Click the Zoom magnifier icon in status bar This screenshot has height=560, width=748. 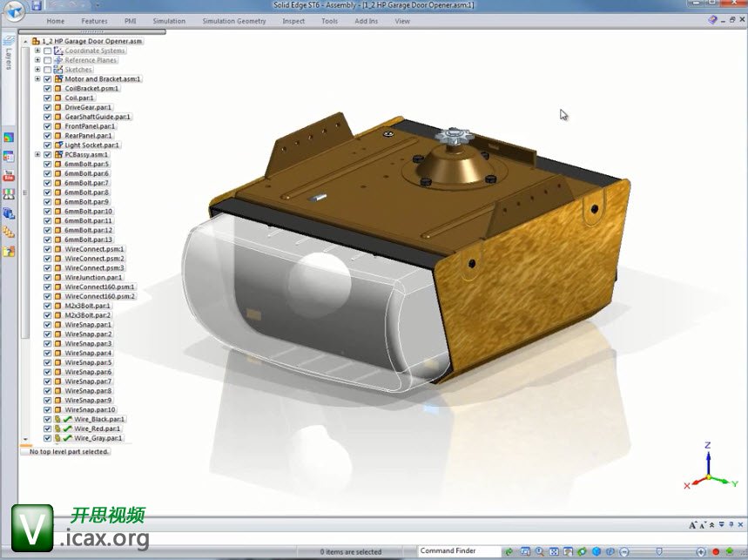tap(540, 552)
